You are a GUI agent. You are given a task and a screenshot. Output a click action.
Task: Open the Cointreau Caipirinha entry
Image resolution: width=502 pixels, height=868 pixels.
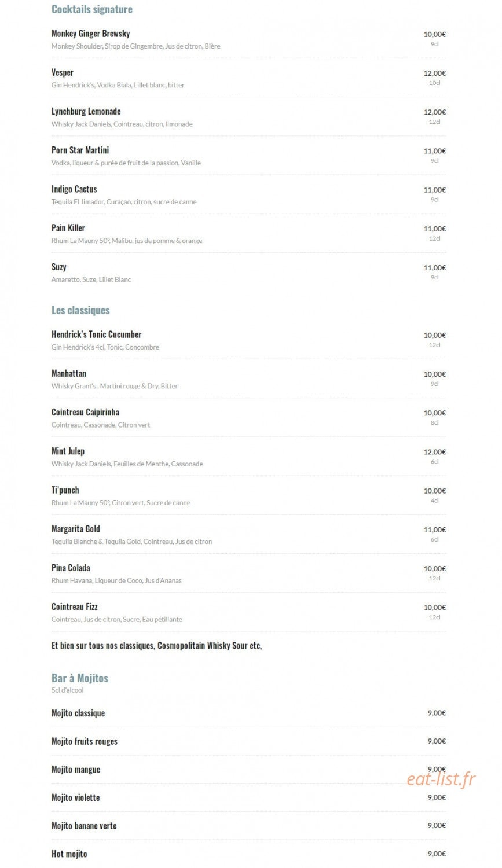point(86,412)
